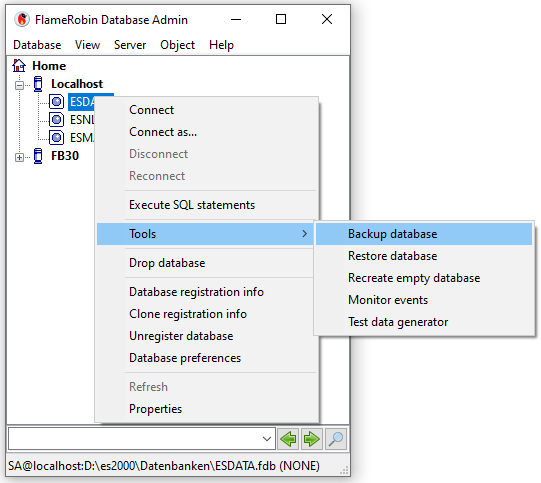Click the magnifier search icon
541x483 pixels.
tap(335, 439)
